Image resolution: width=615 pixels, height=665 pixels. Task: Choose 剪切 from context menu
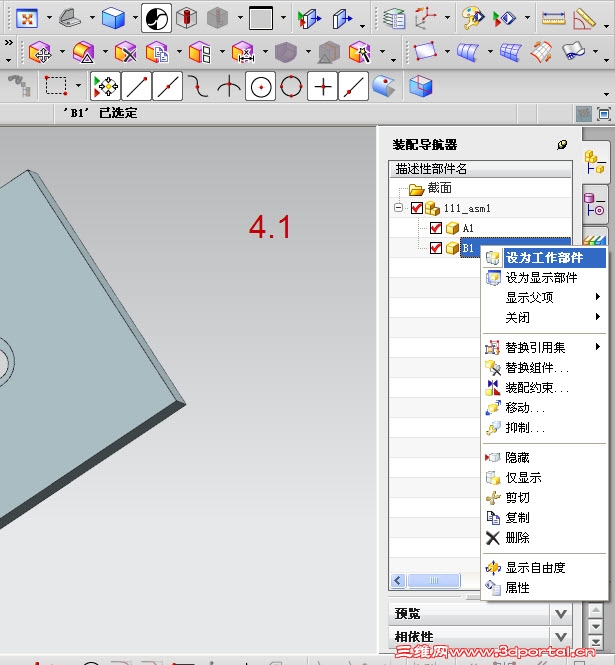point(545,497)
